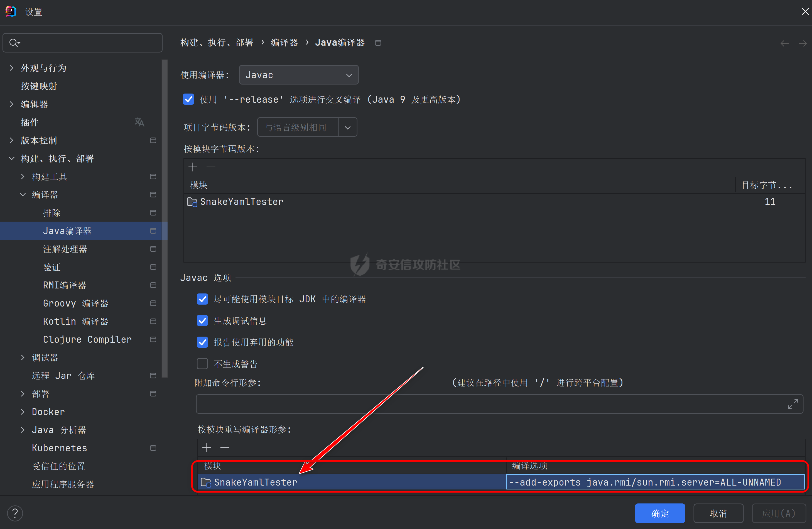Remove selected override parameter with minus
Viewport: 812px width, 529px height.
pos(225,447)
